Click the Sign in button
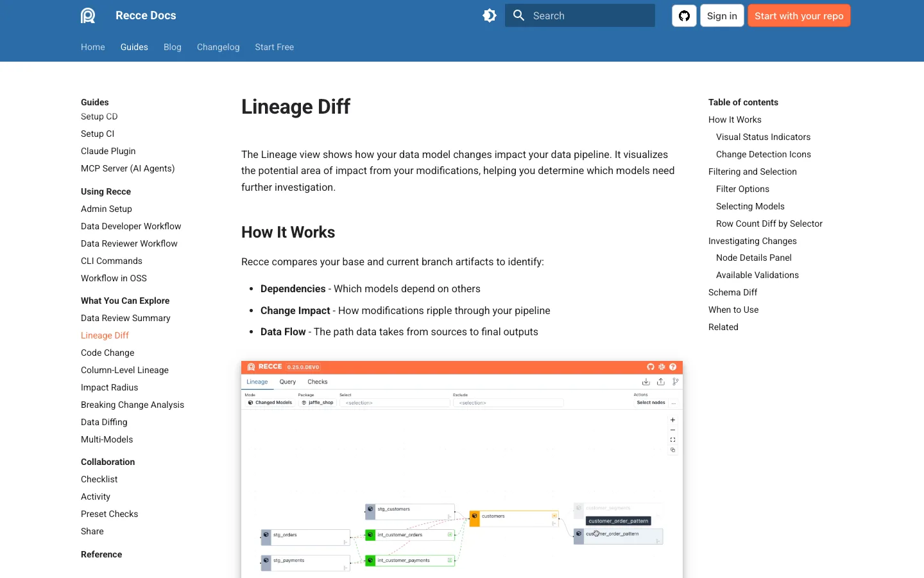This screenshot has width=924, height=578. click(722, 15)
